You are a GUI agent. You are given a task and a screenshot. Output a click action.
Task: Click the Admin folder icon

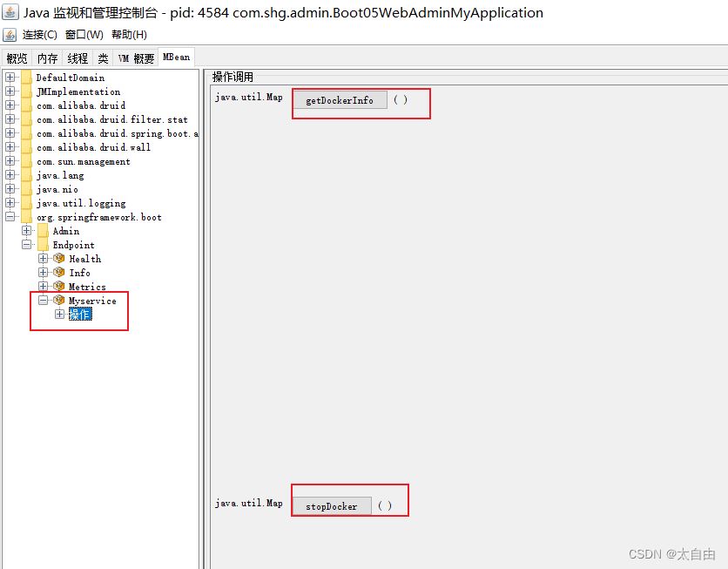pyautogui.click(x=41, y=230)
